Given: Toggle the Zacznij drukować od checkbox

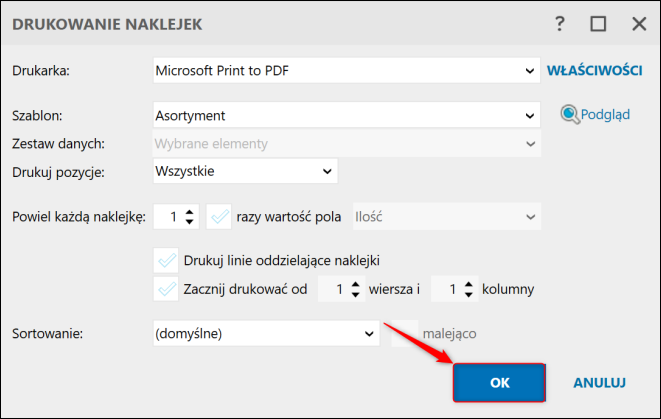Looking at the screenshot, I should 166,289.
